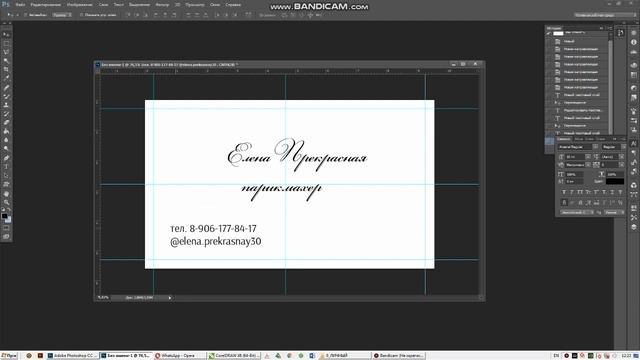The width and height of the screenshot is (640, 360).
Task: Toggle All Caps in Character panel
Action: 580,192
